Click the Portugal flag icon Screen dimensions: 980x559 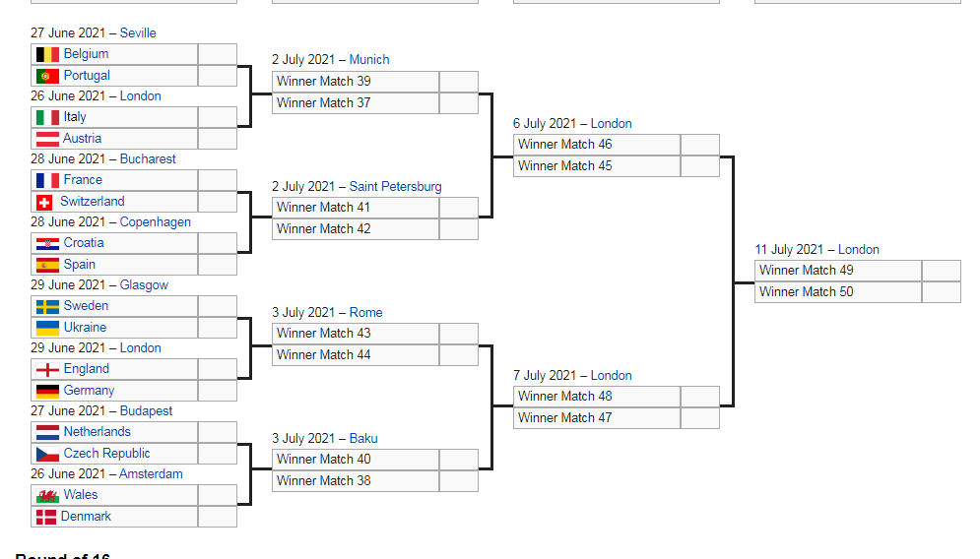[47, 76]
